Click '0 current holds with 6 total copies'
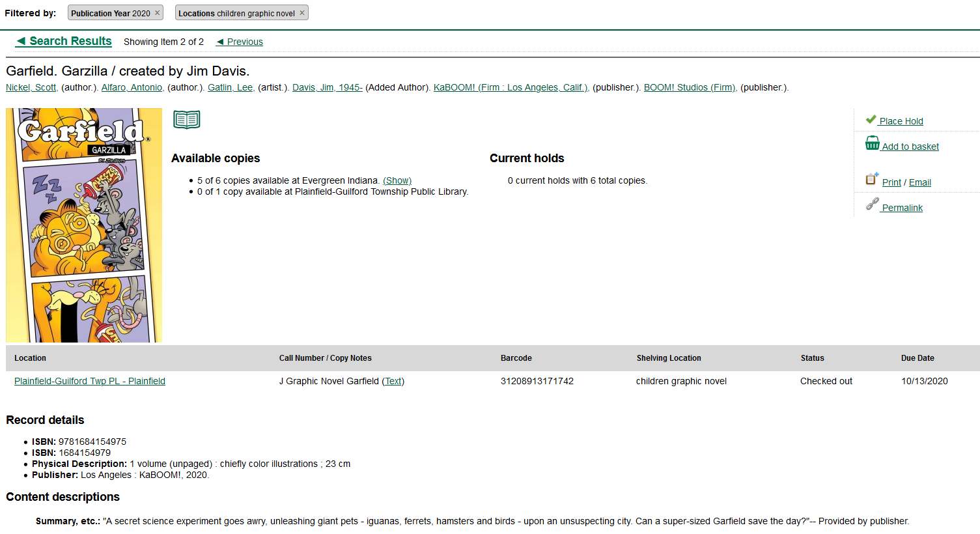 pyautogui.click(x=578, y=180)
